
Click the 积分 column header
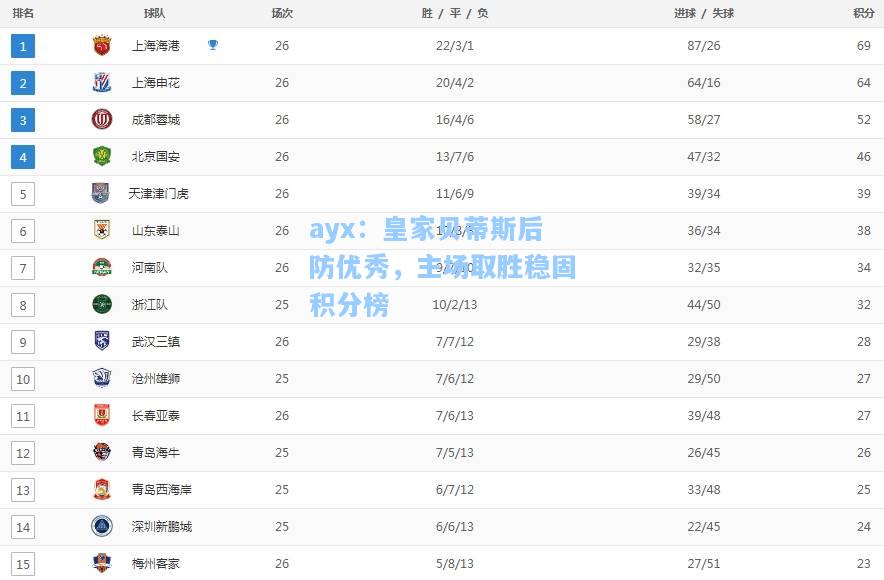864,13
